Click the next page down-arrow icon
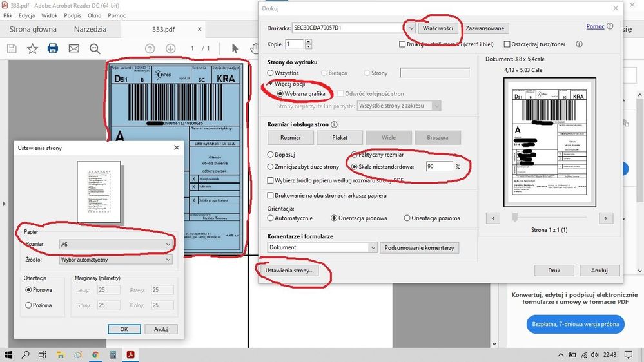This screenshot has width=644, height=362. (171, 49)
